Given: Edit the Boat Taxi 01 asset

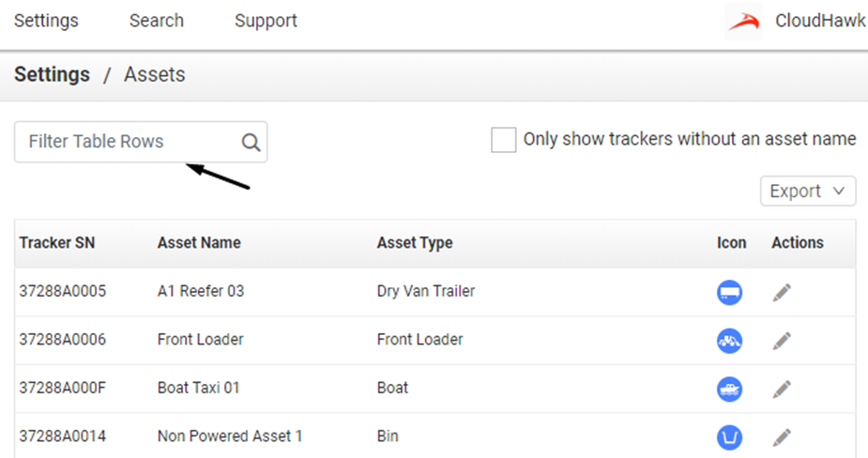Looking at the screenshot, I should pyautogui.click(x=782, y=389).
